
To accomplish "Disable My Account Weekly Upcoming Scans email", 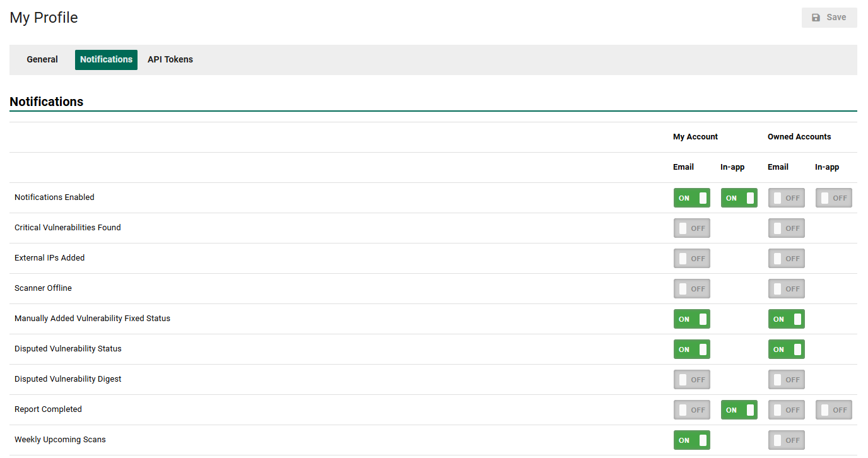I will pos(691,440).
